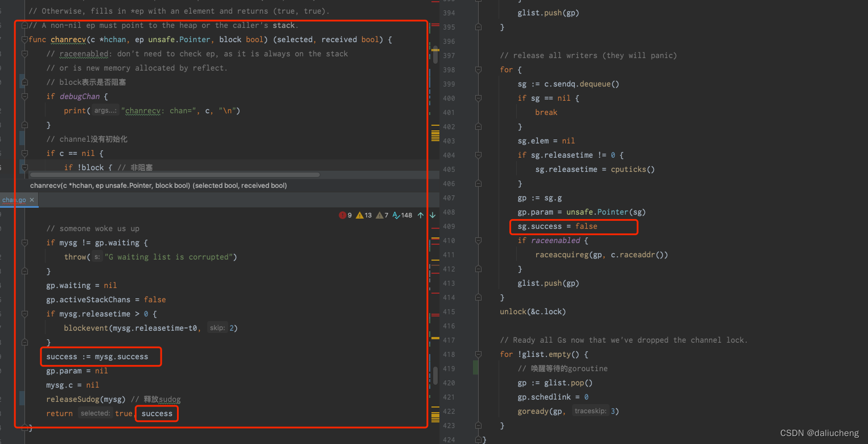Collapse 'if mysg != gp.waiting' block
This screenshot has height=444, width=868.
24,242
